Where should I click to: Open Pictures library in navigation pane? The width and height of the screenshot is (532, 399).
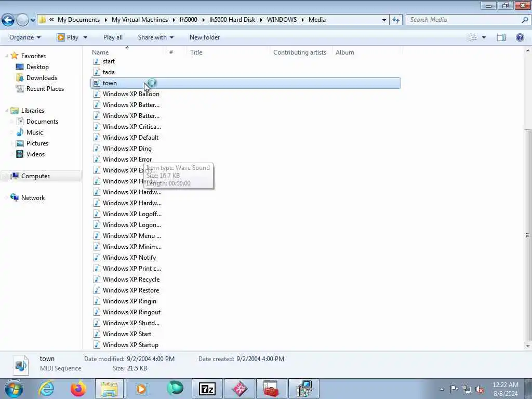click(37, 143)
